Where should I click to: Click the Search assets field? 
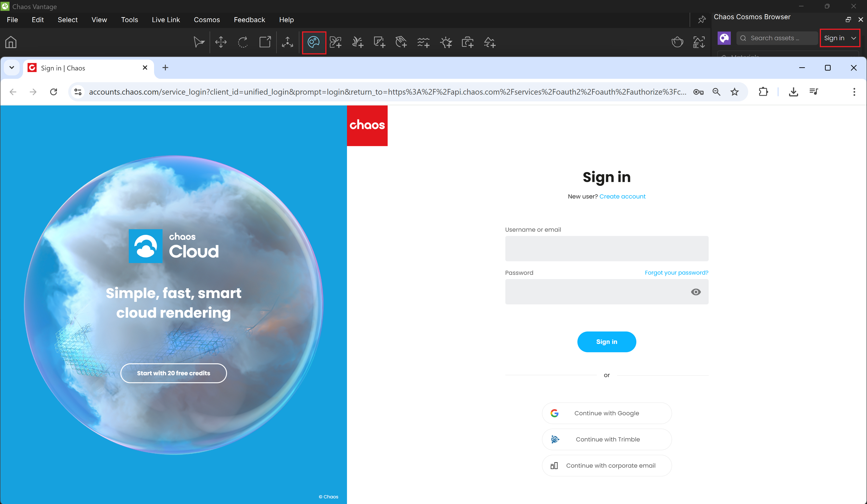point(777,38)
